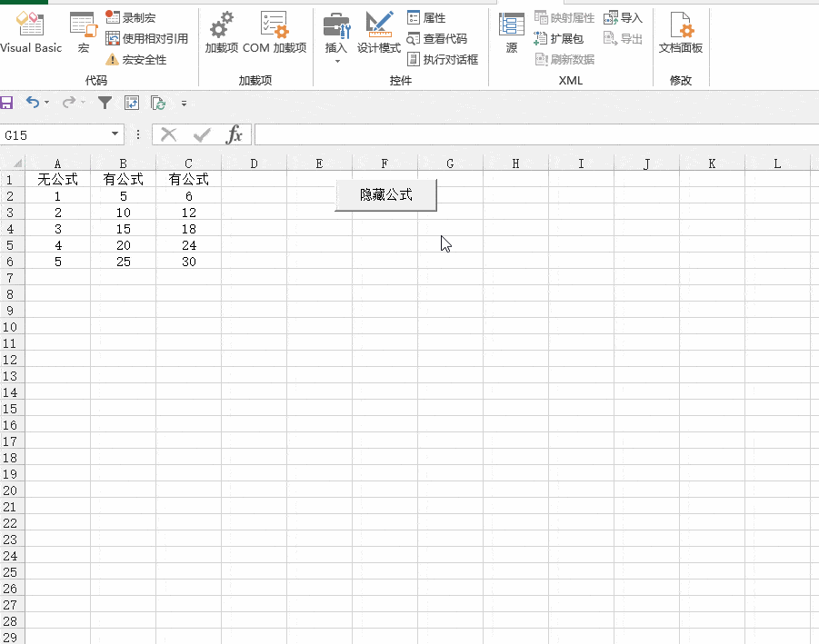Select cell B1 containing 有公式
819x644 pixels.
[124, 180]
